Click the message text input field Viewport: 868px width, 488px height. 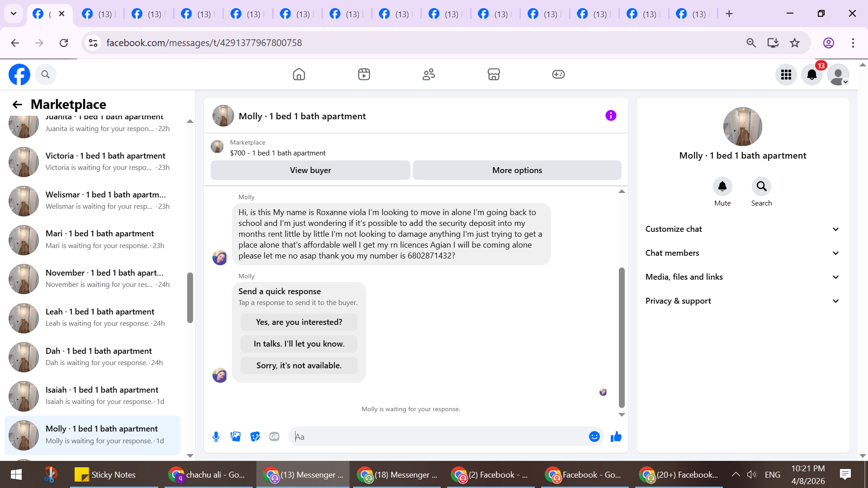439,436
